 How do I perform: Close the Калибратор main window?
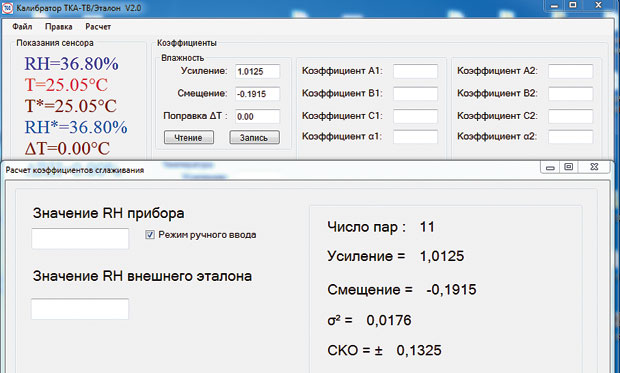599,5
